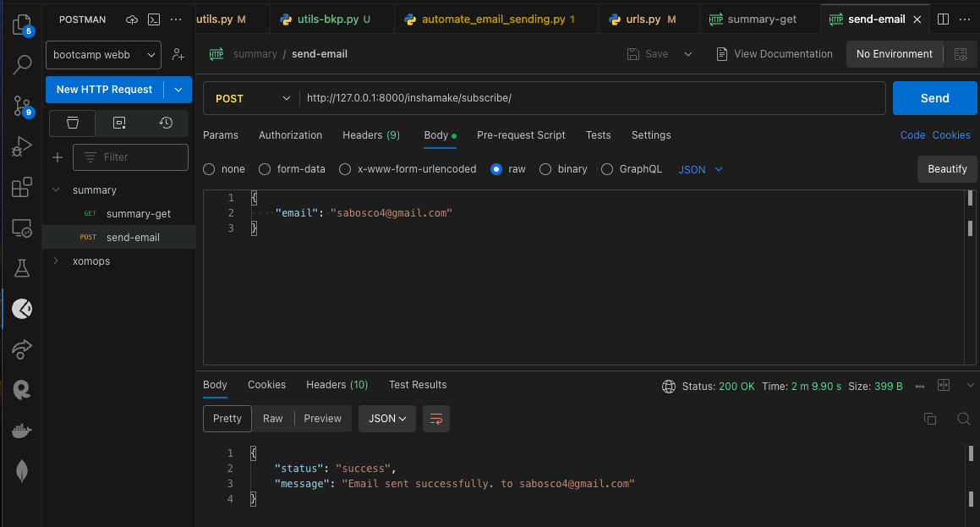This screenshot has height=527, width=980.
Task: Click the invite-user icon beside bootcamp webb
Action: click(178, 54)
